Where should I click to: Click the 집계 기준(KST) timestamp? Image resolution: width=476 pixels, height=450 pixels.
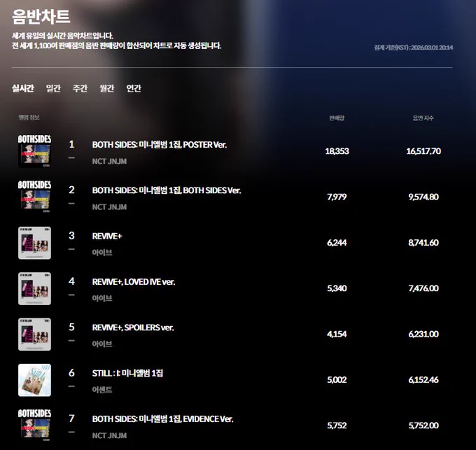coord(414,48)
